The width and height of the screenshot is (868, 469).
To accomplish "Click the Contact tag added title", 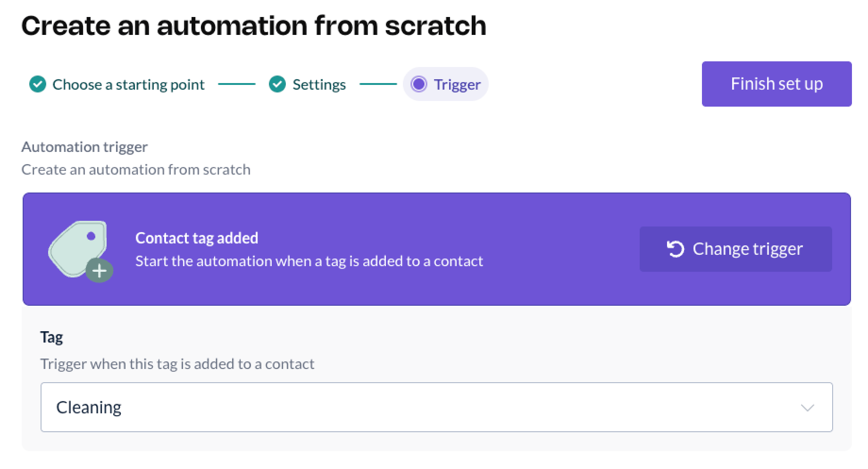I will (x=197, y=238).
